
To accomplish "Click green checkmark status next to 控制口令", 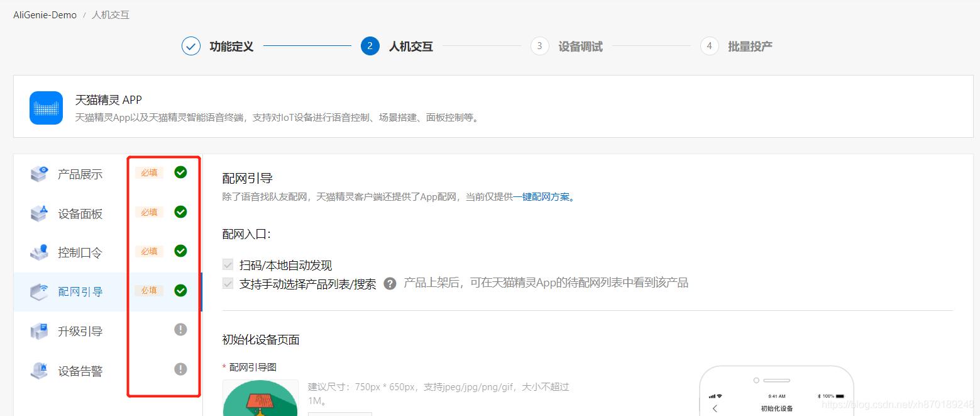I will point(180,251).
